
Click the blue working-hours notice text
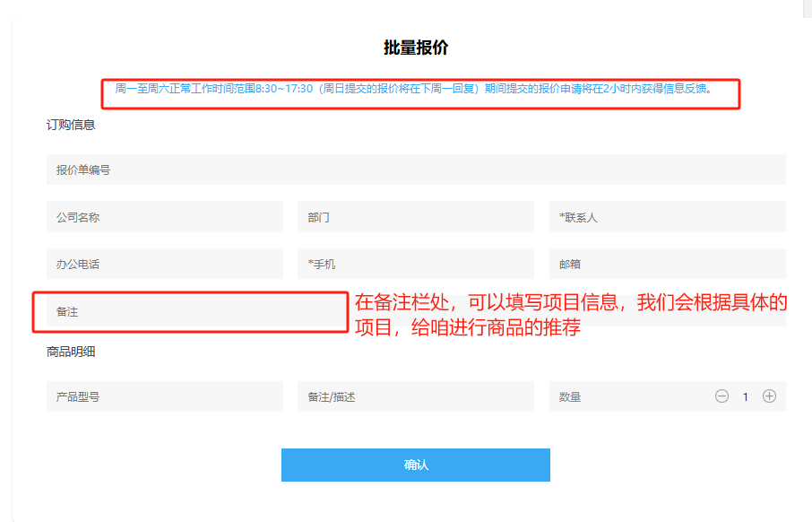click(413, 89)
